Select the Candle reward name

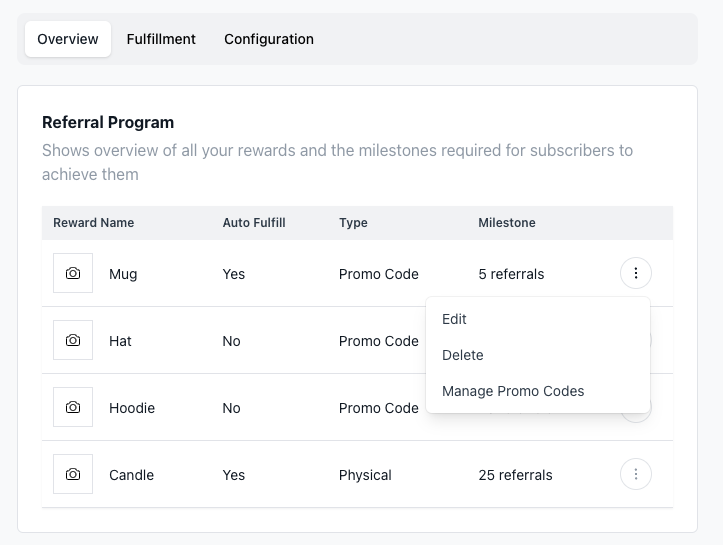click(x=131, y=475)
